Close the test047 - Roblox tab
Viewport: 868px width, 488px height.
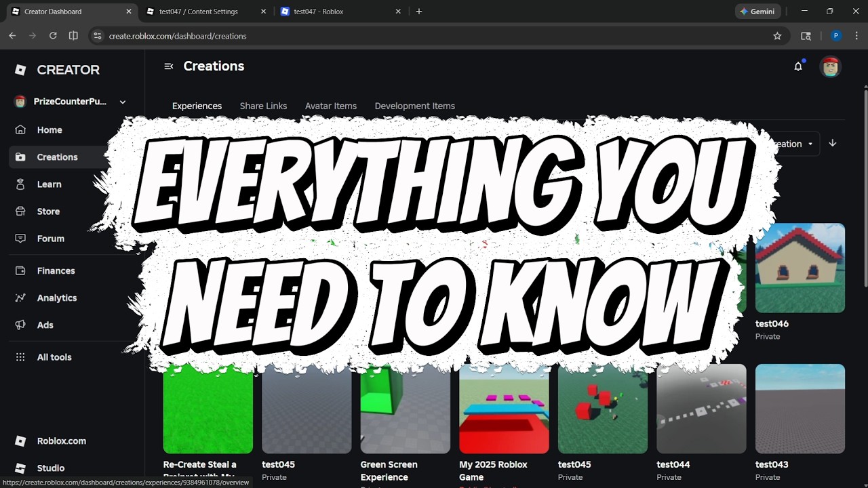pyautogui.click(x=398, y=12)
